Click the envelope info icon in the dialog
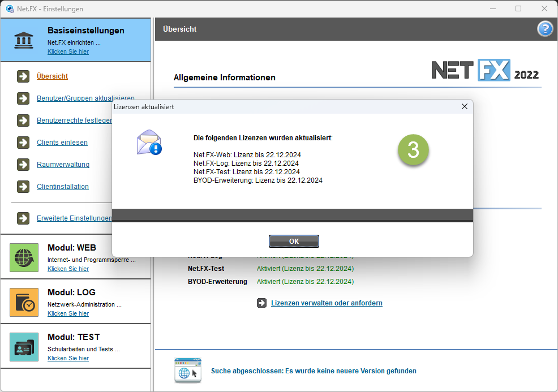The height and width of the screenshot is (392, 558). (x=149, y=143)
